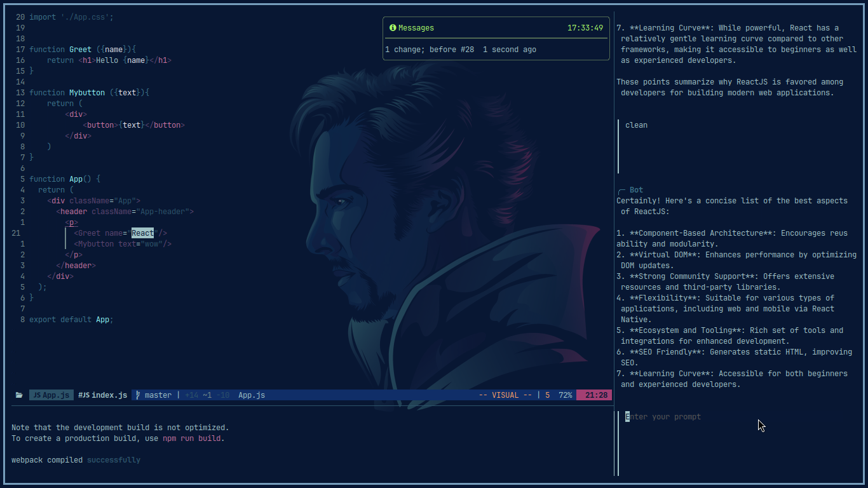Click the 21:28 cursor position indicator
Screen dimensions: 868x488
pyautogui.click(x=596, y=395)
